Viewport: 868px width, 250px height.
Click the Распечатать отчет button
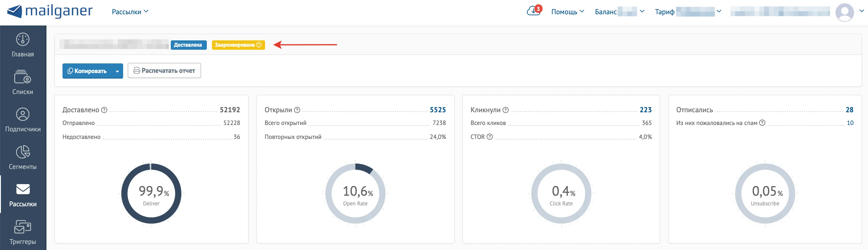coord(164,71)
